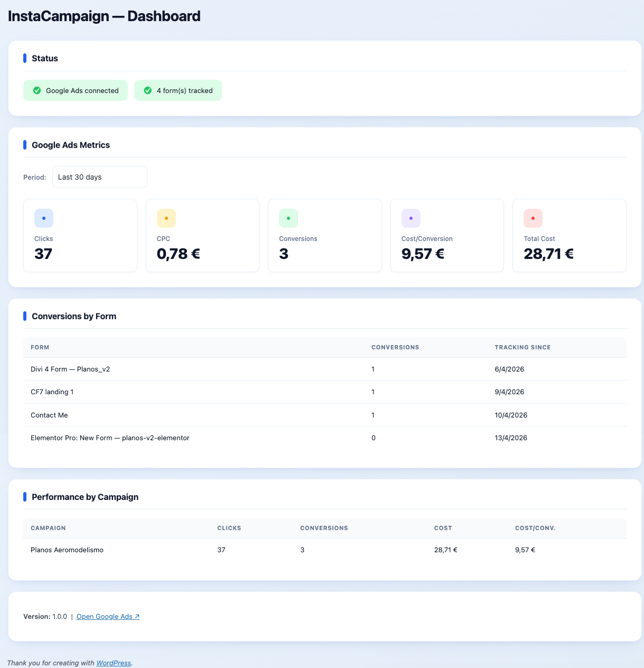Select the CF7 landing 1 form row

52,392
